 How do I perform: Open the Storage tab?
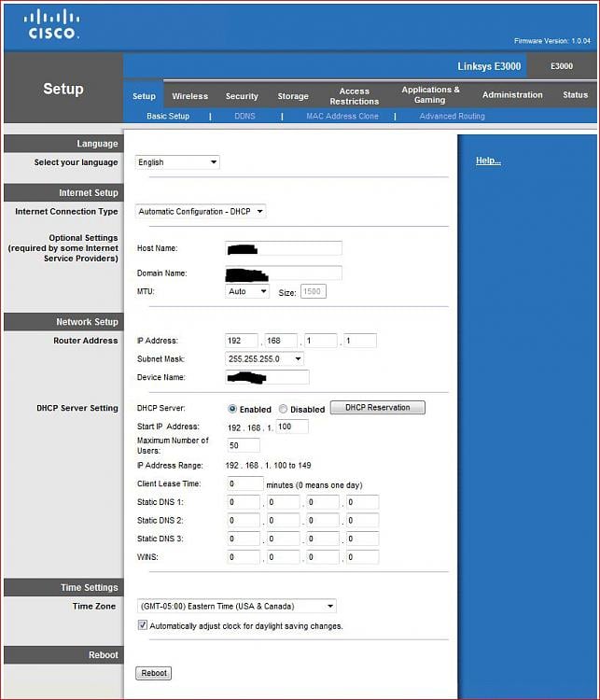293,96
